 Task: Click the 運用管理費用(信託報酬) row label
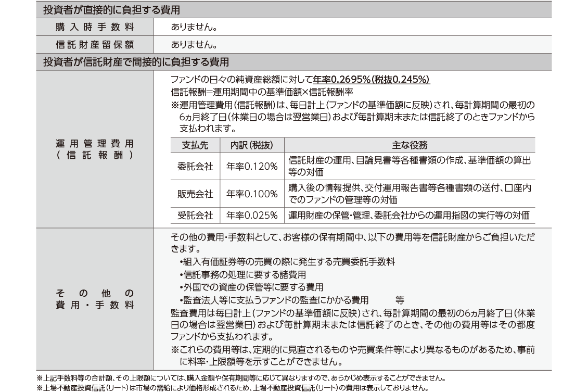pyautogui.click(x=95, y=149)
